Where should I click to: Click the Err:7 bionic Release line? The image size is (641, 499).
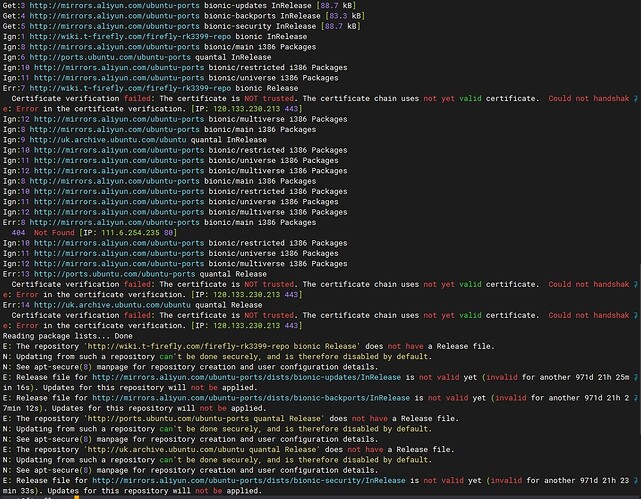click(x=150, y=88)
